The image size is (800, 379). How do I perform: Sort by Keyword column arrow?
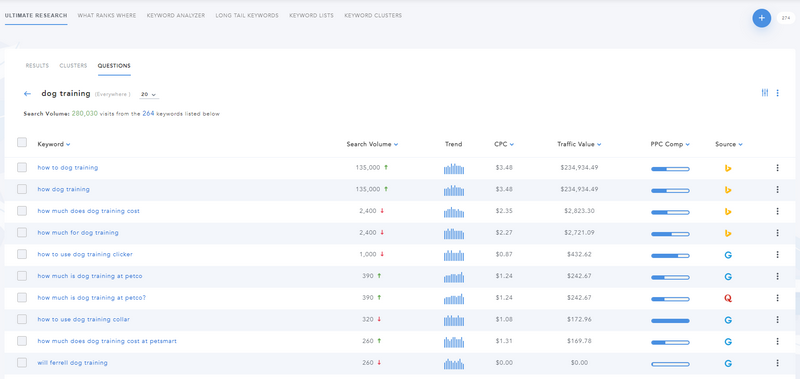68,144
